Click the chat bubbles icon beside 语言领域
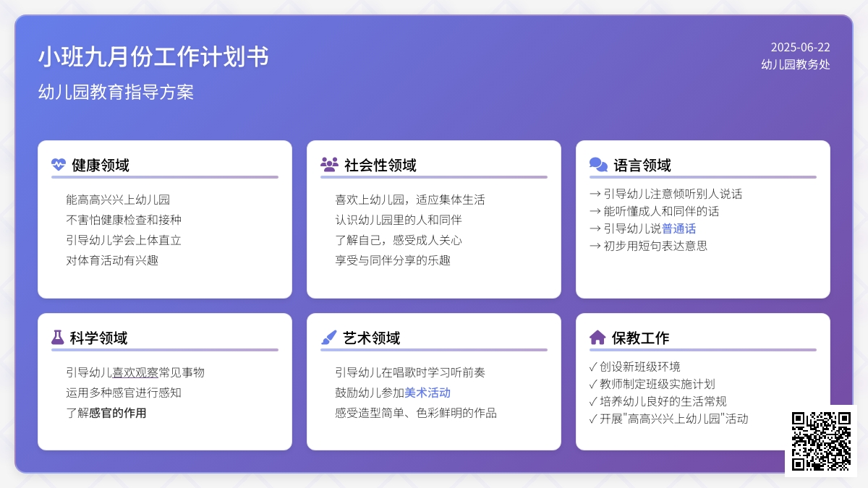This screenshot has height=488, width=868. pyautogui.click(x=598, y=165)
